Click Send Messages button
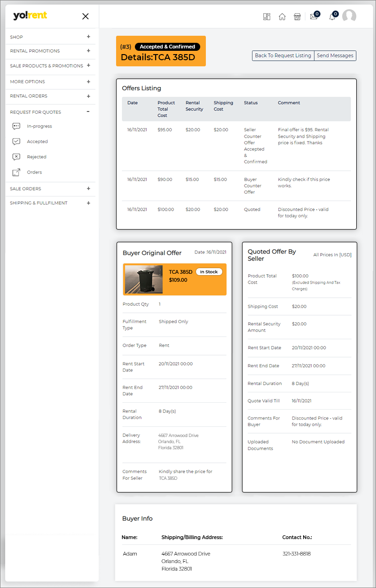This screenshot has height=588, width=376. tap(335, 56)
